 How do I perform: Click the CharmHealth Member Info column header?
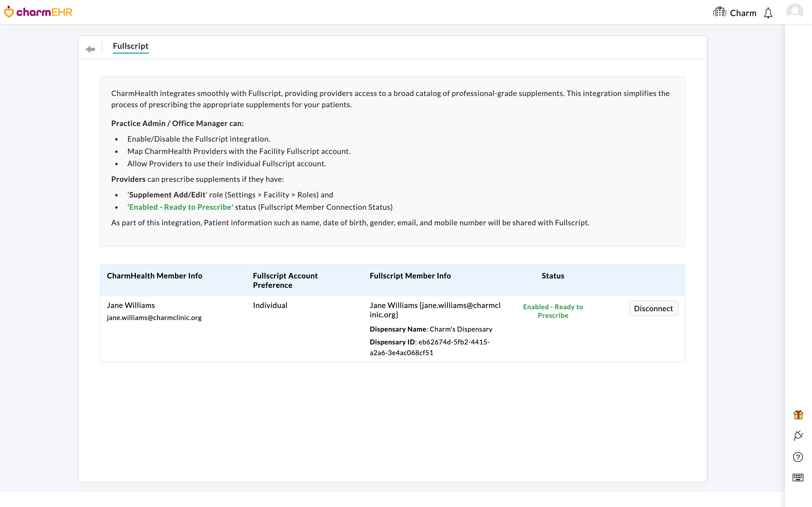155,276
